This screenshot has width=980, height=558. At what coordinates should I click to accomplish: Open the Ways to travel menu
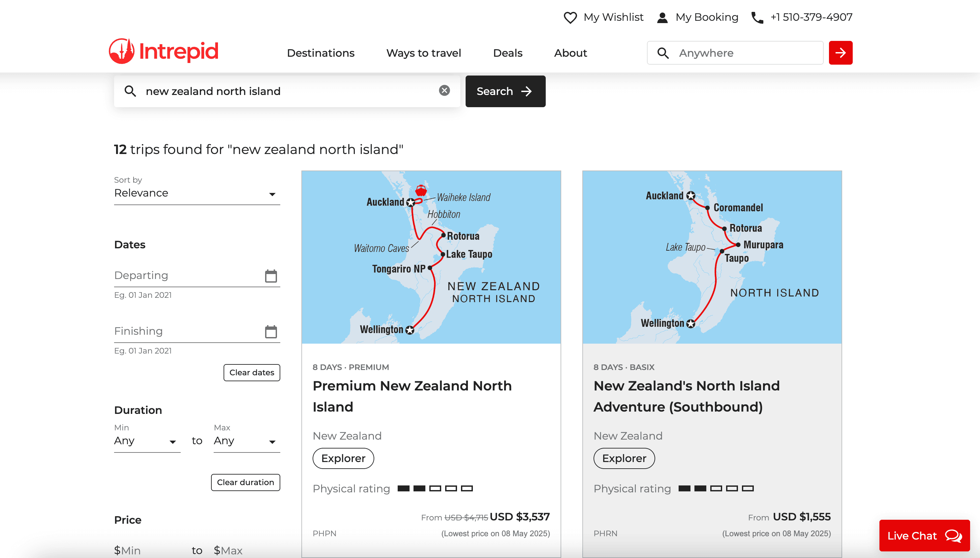(424, 53)
